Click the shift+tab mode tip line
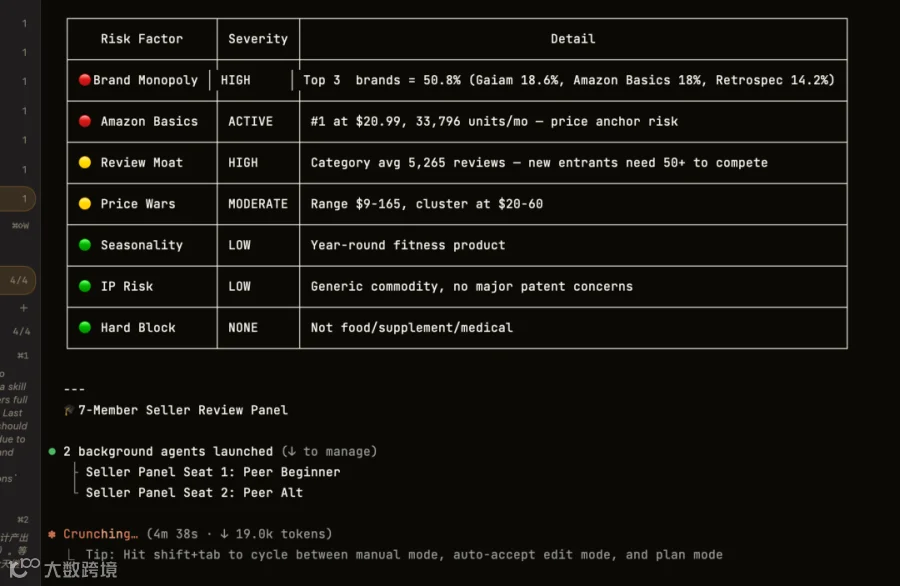 (x=404, y=555)
